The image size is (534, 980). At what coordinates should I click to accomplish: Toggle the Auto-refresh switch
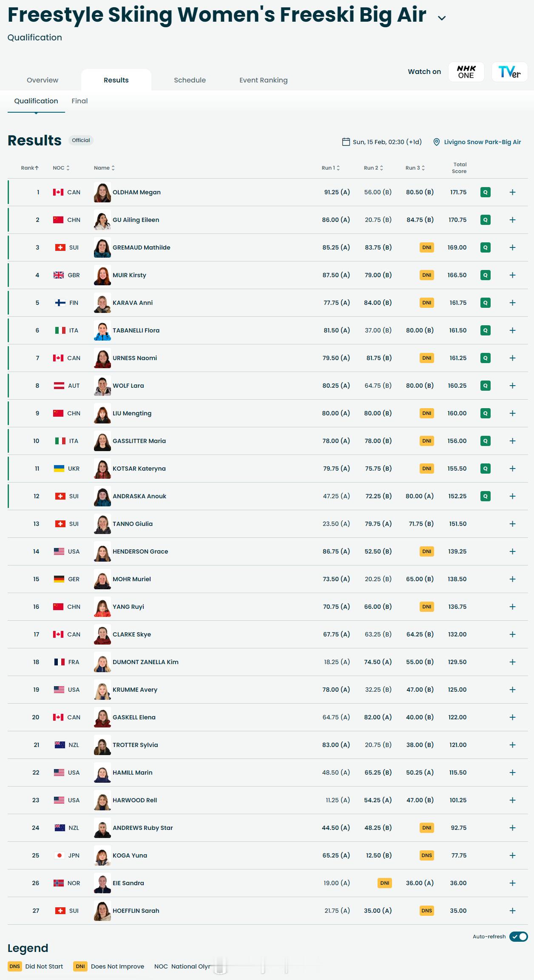pos(518,936)
